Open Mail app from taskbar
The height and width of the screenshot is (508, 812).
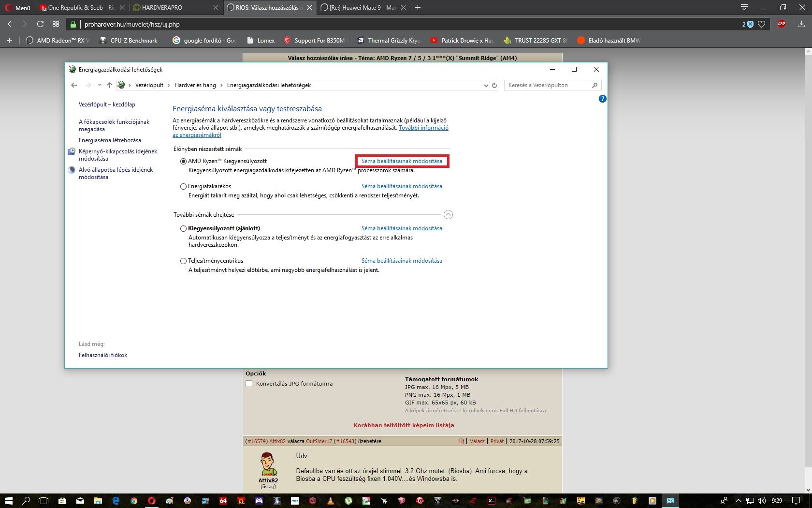(80, 501)
